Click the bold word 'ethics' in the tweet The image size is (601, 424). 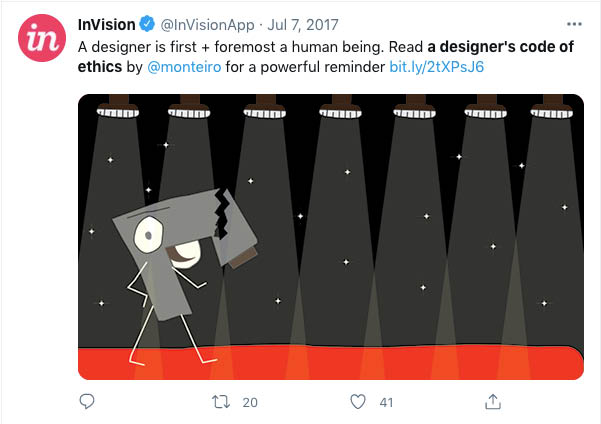tap(100, 67)
